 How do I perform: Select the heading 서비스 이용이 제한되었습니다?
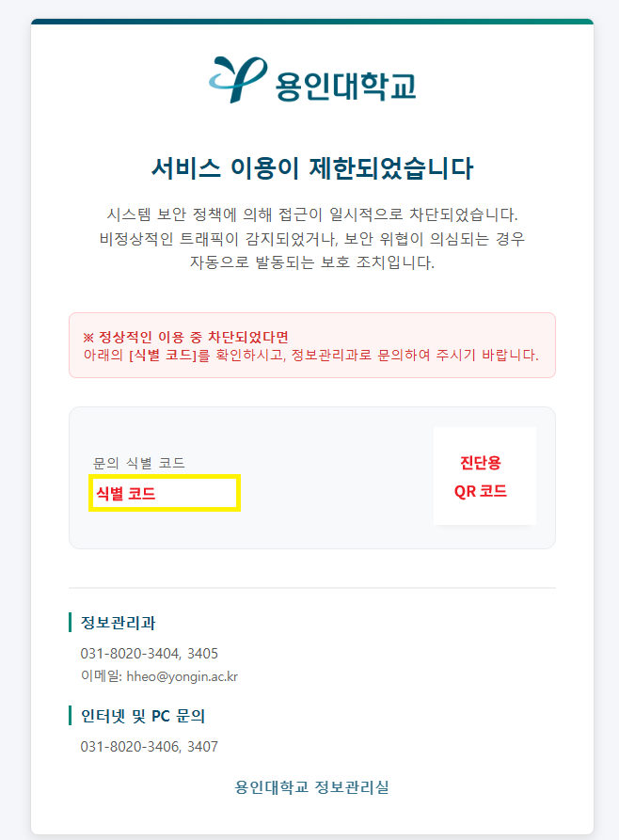coord(311,168)
